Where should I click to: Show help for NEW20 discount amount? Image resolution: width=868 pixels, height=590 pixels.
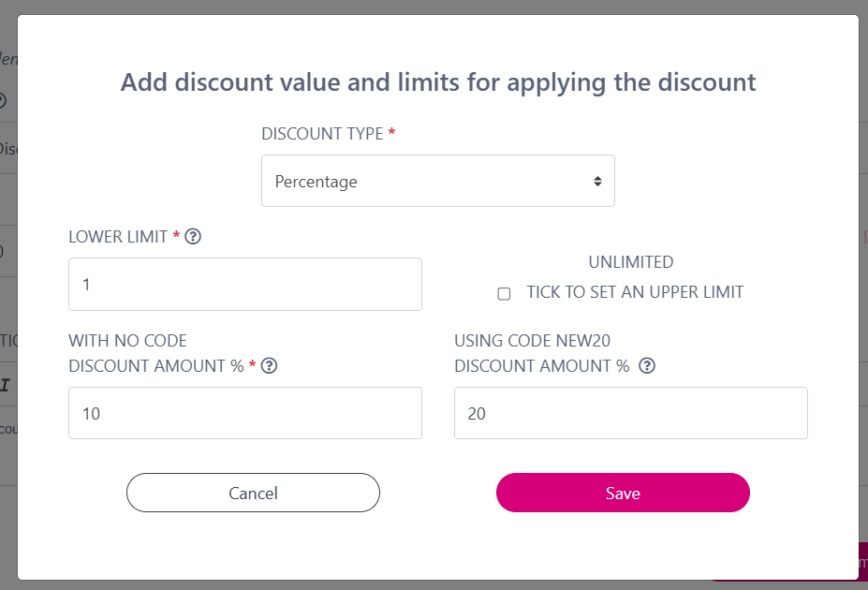click(646, 366)
